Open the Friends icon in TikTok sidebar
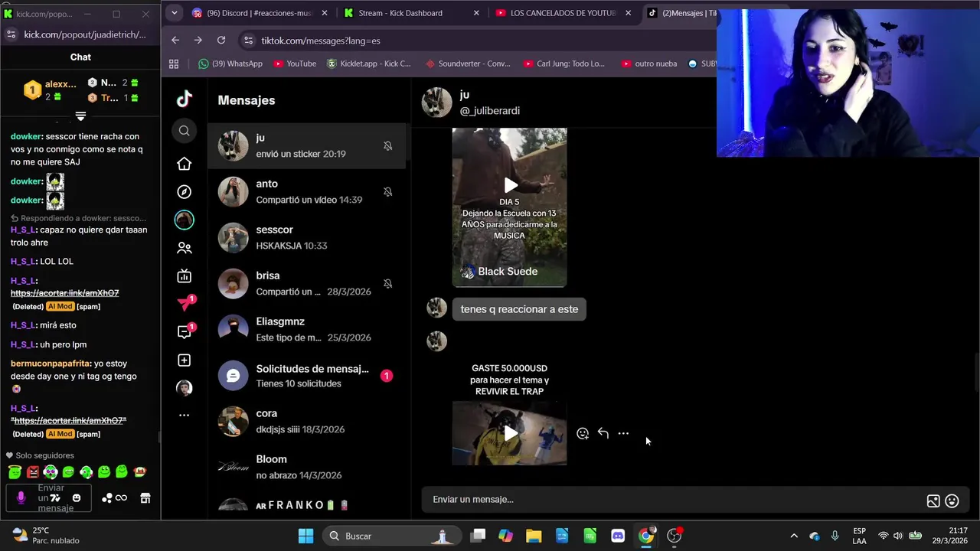The width and height of the screenshot is (980, 551). [185, 248]
